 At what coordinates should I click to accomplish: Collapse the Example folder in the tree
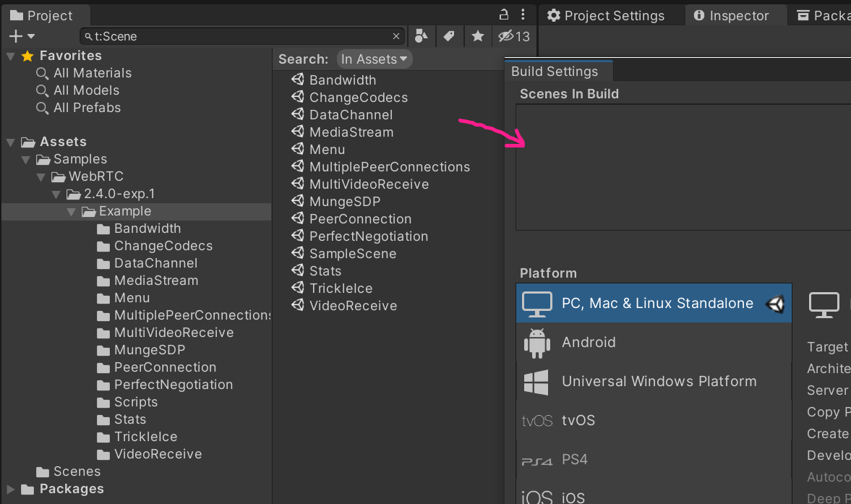[71, 211]
